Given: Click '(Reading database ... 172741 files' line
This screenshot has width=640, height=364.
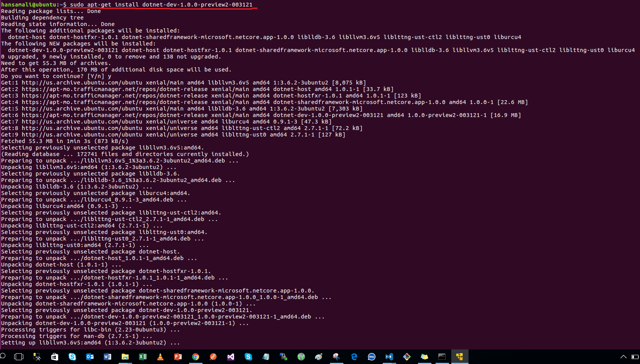Looking at the screenshot, I should point(125,154).
